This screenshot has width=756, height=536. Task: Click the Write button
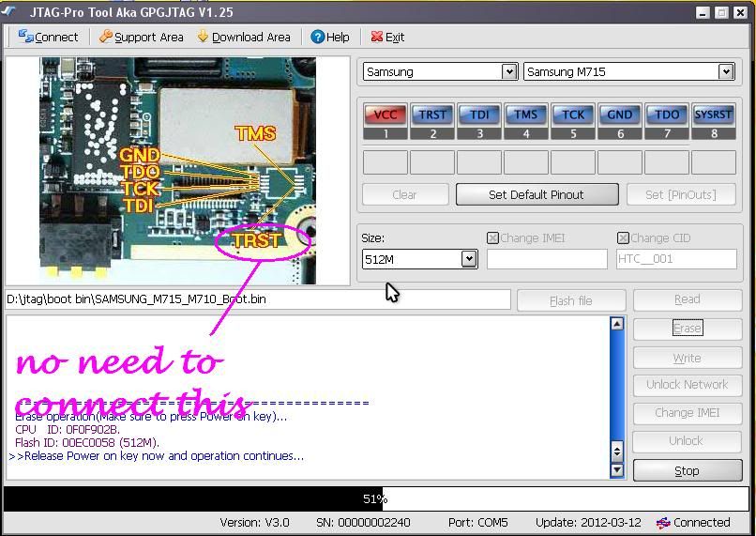click(687, 358)
